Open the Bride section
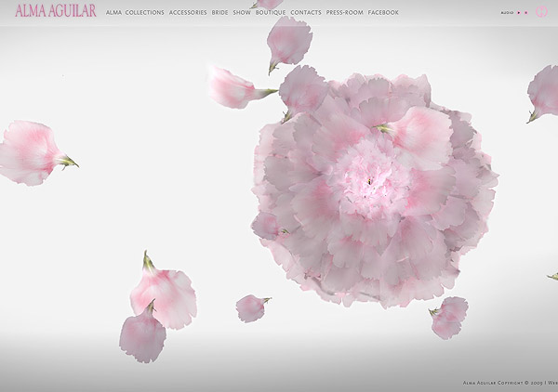 tap(219, 12)
